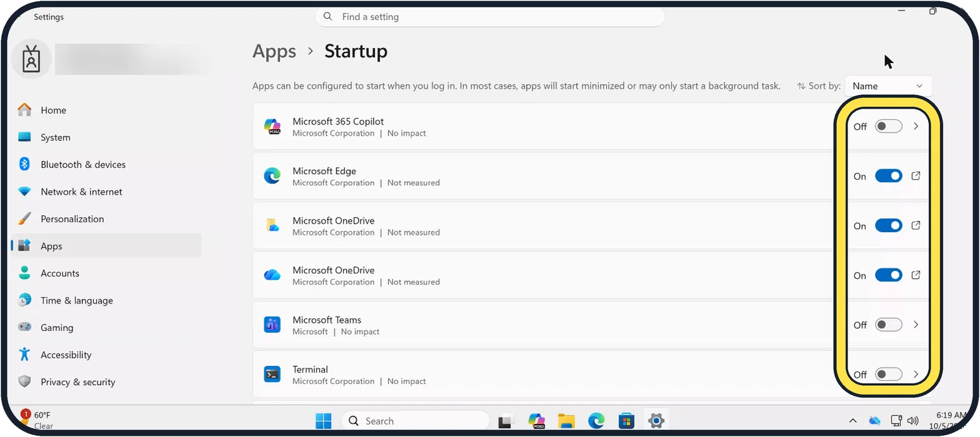Click the "Apps can be configured" description text
Viewport: 980px width, 437px height.
pos(516,86)
